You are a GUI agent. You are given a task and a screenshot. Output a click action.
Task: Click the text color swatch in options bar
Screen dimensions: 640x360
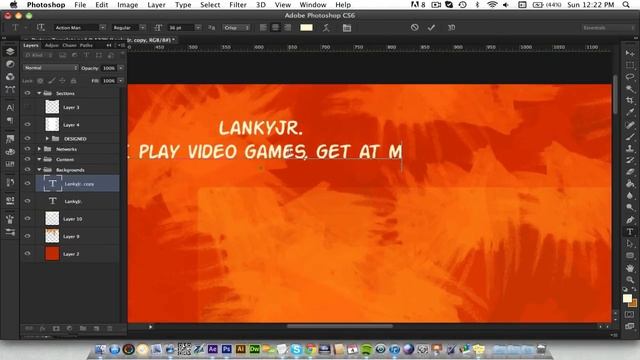pyautogui.click(x=306, y=27)
